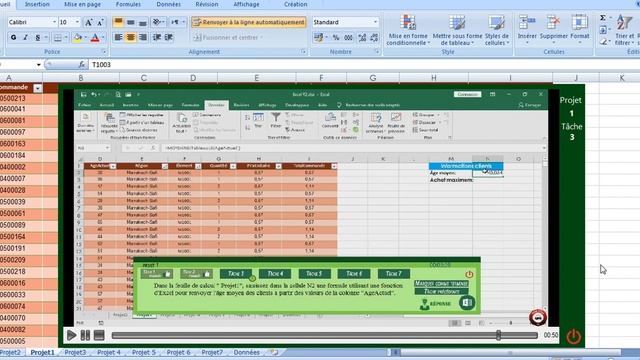This screenshot has width=640, height=360.
Task: Apply cell borders icon in Police group
Action: pyautogui.click(x=58, y=38)
